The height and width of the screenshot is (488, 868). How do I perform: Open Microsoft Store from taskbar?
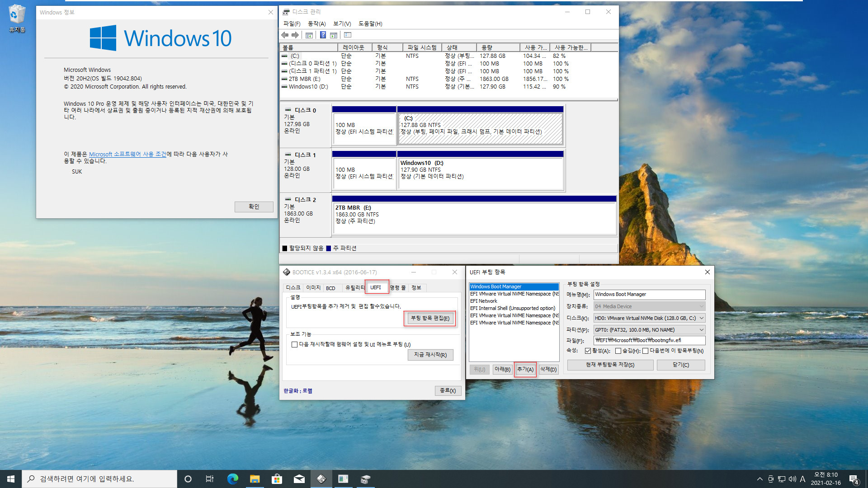coord(277,479)
